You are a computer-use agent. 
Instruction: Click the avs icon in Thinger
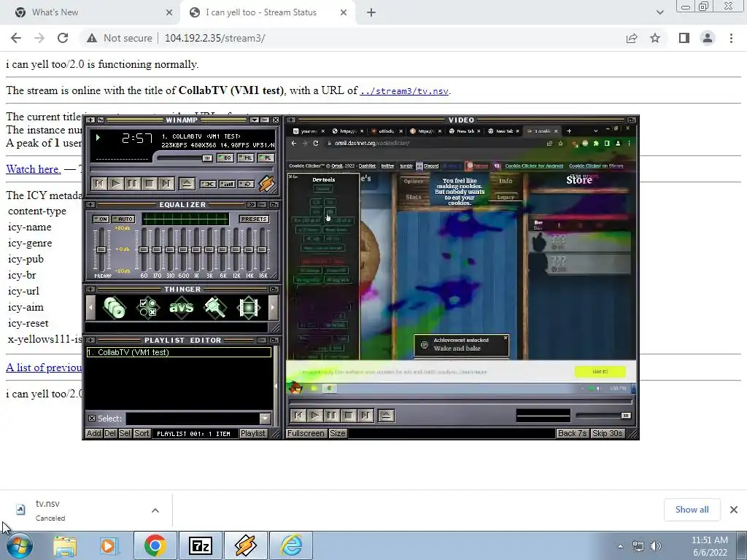(x=182, y=308)
